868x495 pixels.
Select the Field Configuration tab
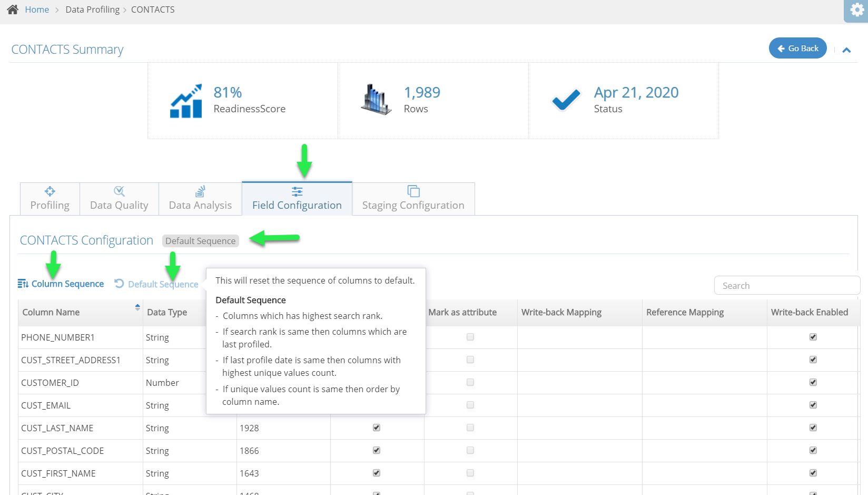(297, 199)
